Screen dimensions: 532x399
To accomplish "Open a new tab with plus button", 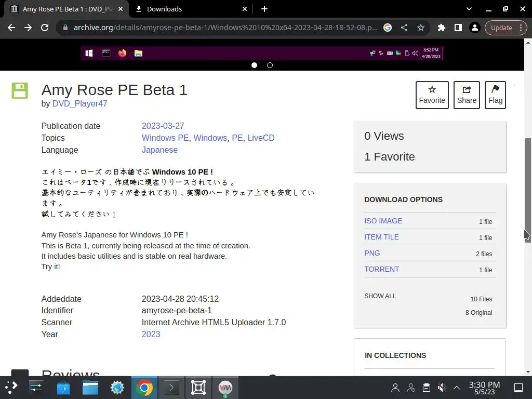I will [x=264, y=9].
